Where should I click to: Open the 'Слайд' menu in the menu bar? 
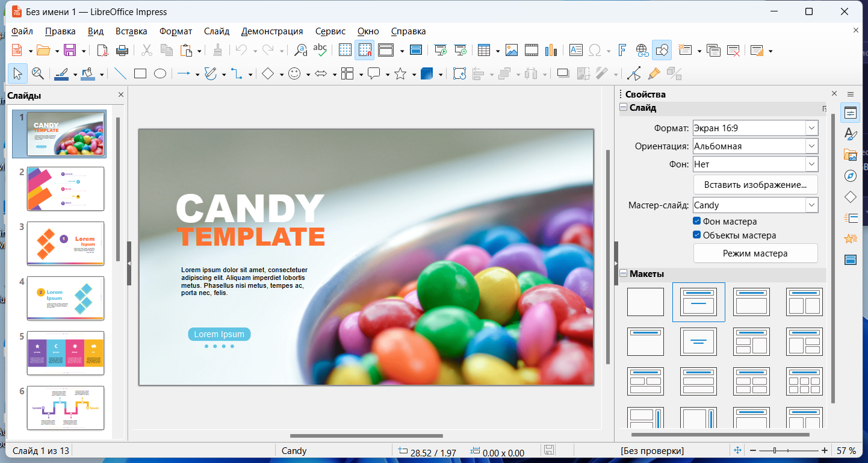(x=217, y=31)
